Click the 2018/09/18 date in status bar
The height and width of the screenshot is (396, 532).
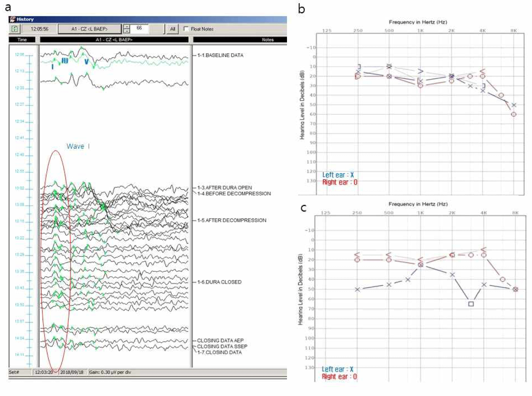tap(72, 372)
